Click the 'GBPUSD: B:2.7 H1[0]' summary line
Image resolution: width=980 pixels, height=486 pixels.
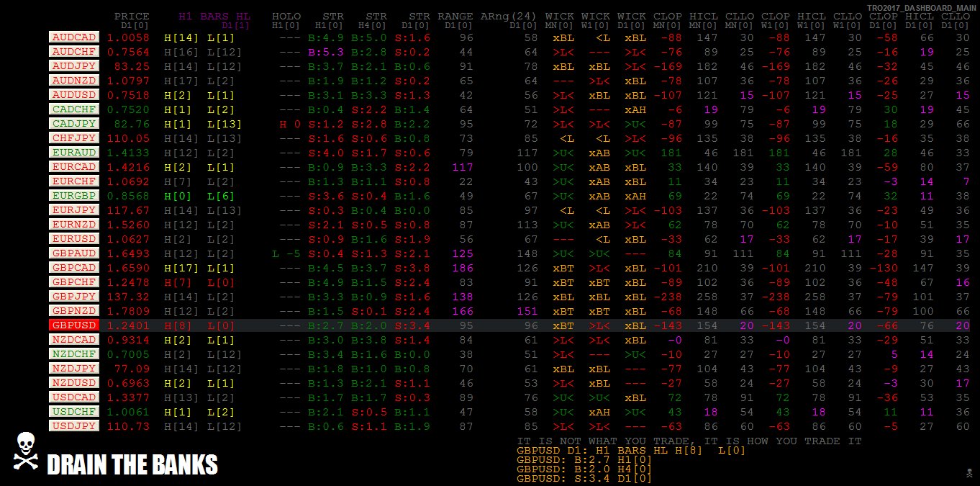584,459
